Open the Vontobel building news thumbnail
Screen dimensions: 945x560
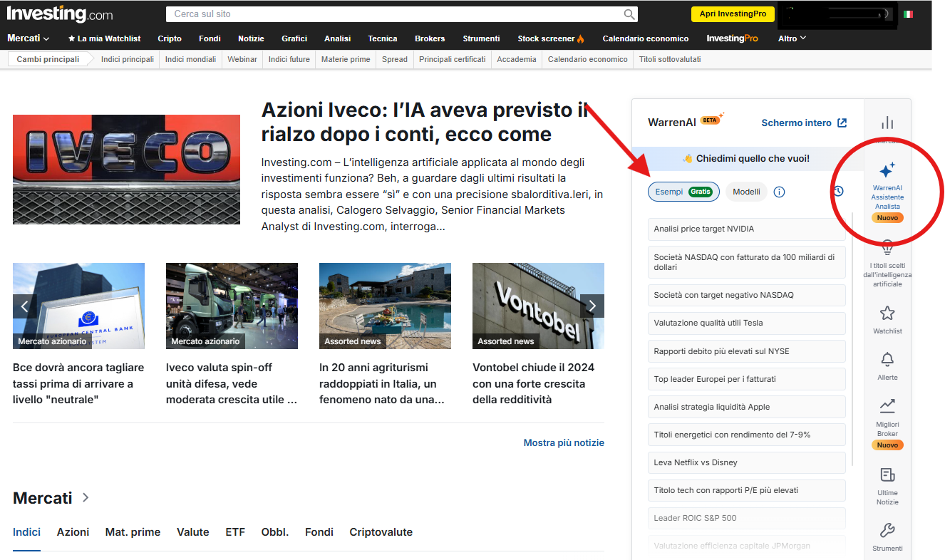538,306
